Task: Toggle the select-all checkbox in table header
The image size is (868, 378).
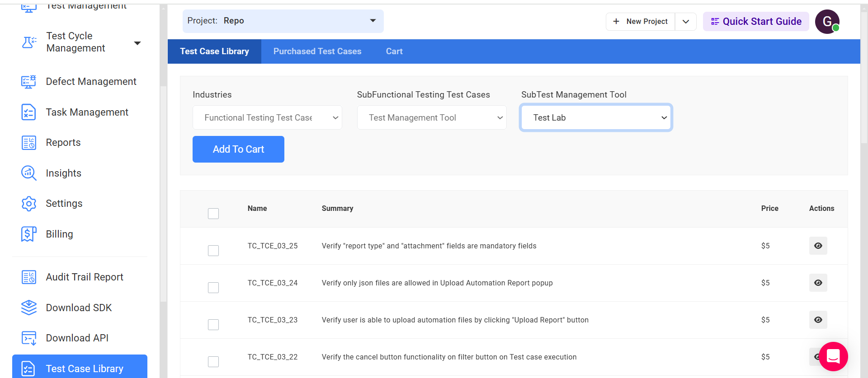Action: click(213, 214)
